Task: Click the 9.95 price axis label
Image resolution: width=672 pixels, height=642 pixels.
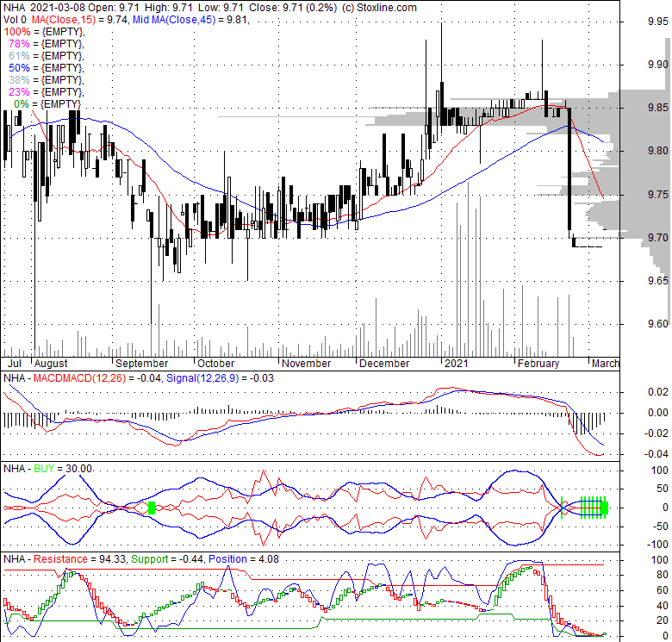Action: 658,22
